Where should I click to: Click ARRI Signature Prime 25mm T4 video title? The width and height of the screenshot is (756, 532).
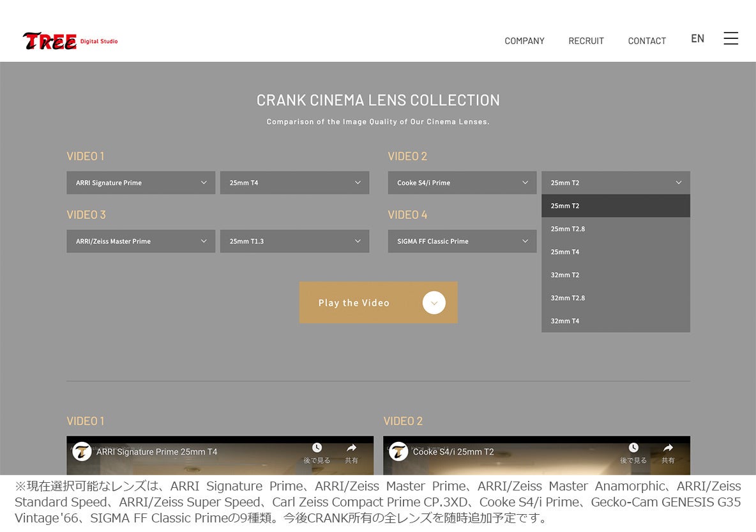156,452
